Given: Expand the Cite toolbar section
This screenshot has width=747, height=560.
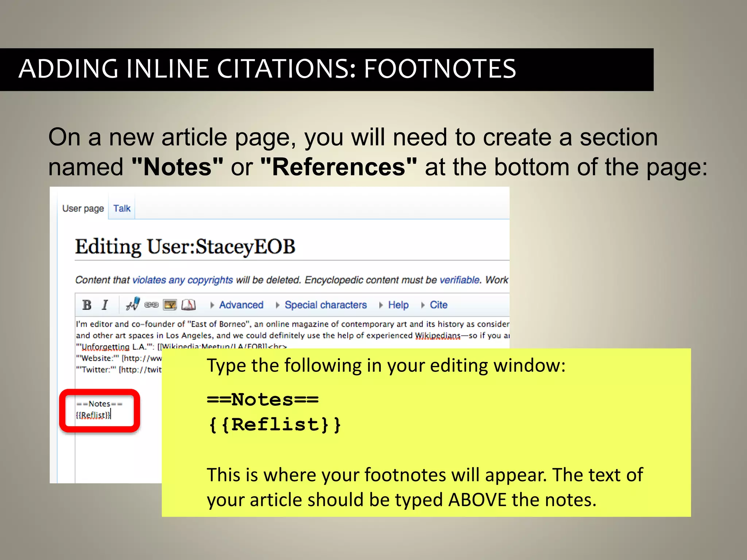Looking at the screenshot, I should pyautogui.click(x=434, y=305).
